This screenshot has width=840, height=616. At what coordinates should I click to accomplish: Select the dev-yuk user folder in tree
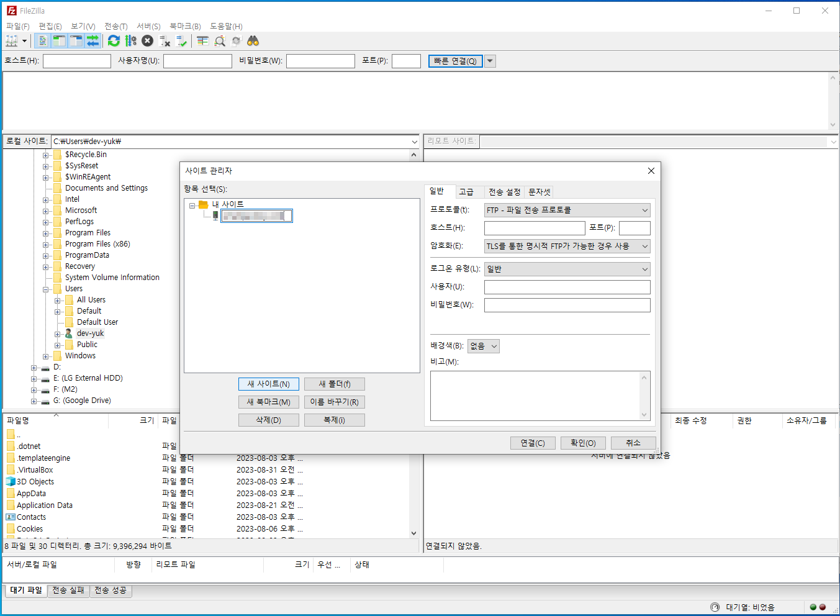(91, 333)
